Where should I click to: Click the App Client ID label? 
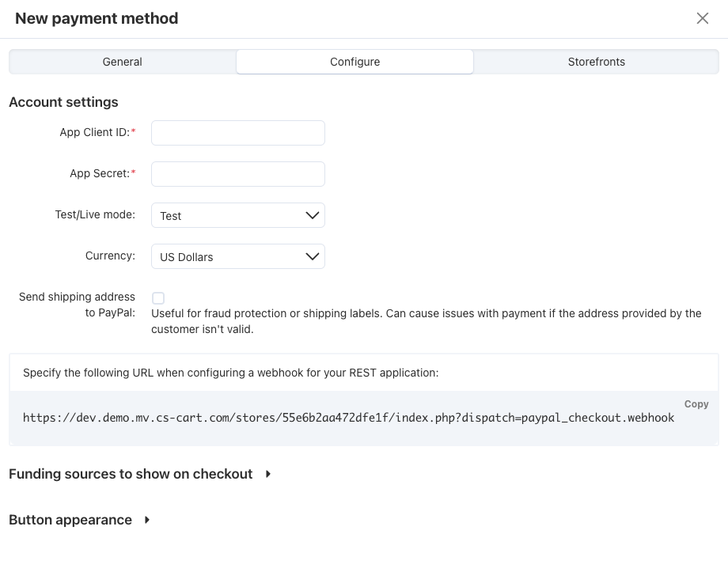click(97, 132)
